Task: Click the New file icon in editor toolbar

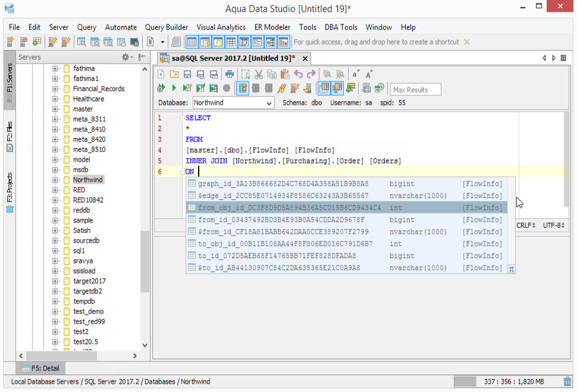Action: [161, 74]
